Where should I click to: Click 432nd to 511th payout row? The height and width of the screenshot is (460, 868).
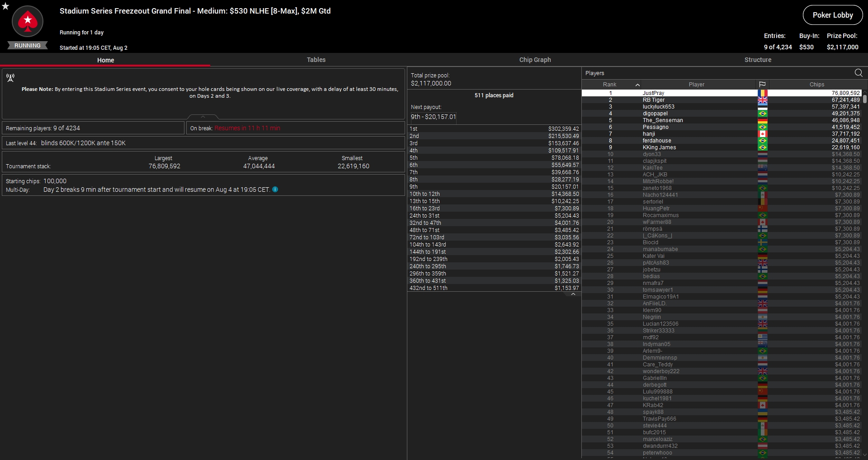[x=494, y=288]
